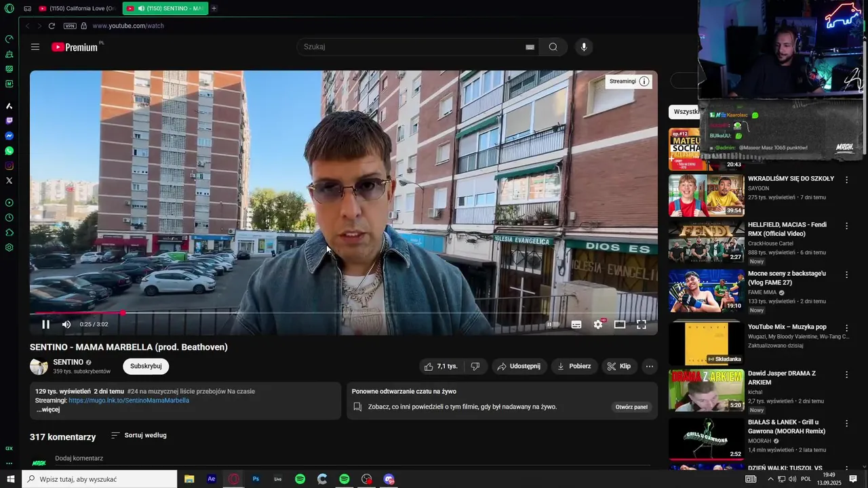Expand description with ...więcej
This screenshot has height=488, width=868.
pos(48,410)
